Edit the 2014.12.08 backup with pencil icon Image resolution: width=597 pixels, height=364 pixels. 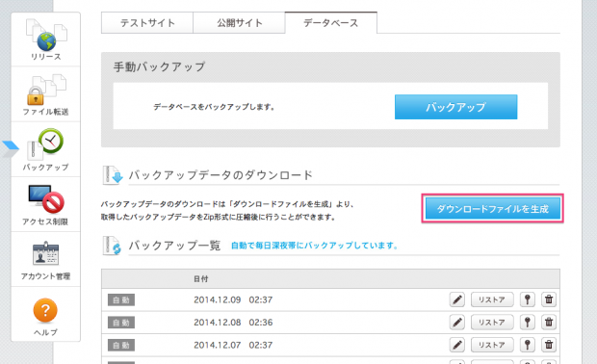457,323
